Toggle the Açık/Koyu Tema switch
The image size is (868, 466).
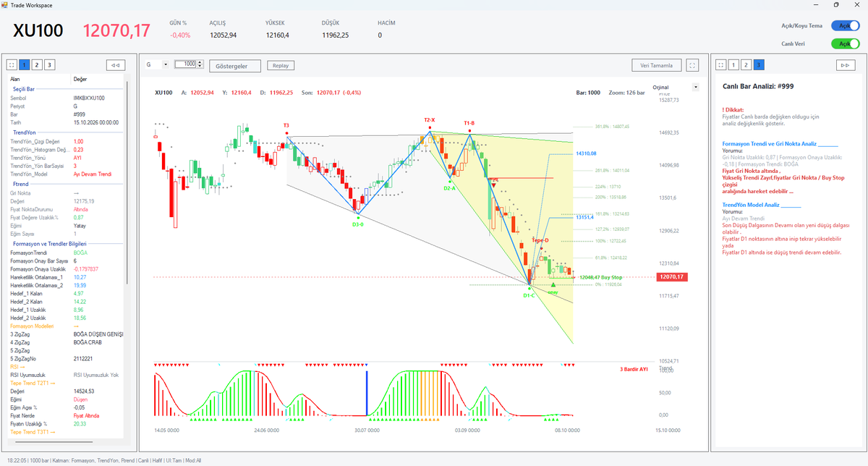click(845, 25)
